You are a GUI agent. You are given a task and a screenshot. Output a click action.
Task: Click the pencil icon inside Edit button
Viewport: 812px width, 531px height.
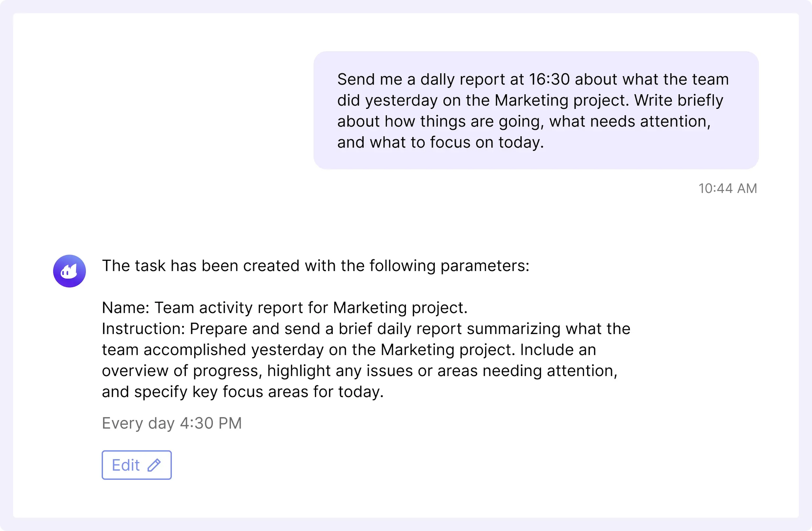pos(154,465)
